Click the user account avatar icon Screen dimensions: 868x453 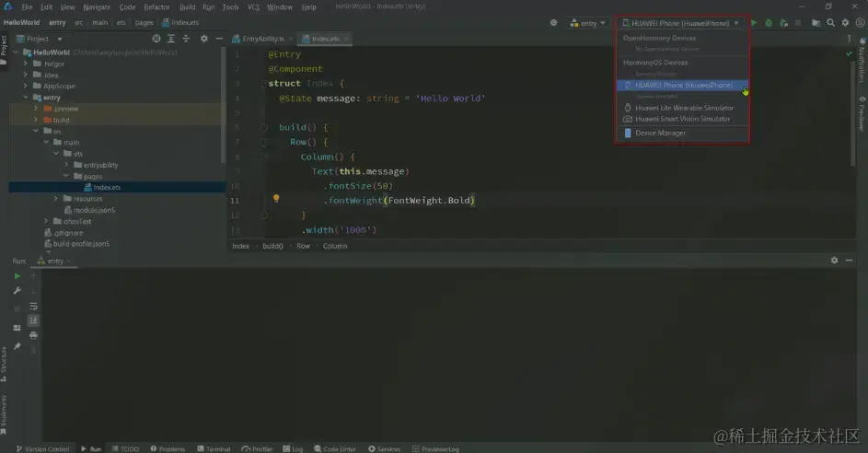pos(861,23)
